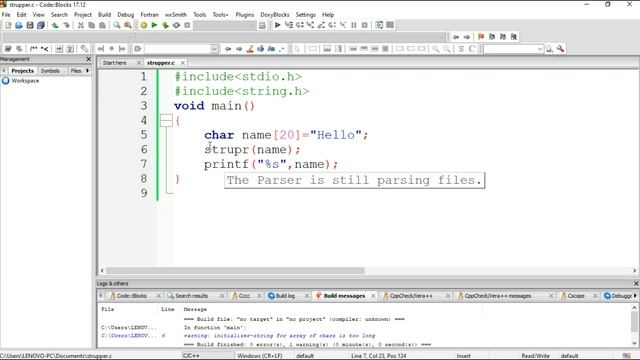Open the Cscope log tab
This screenshot has width=640, height=360.
(576, 296)
